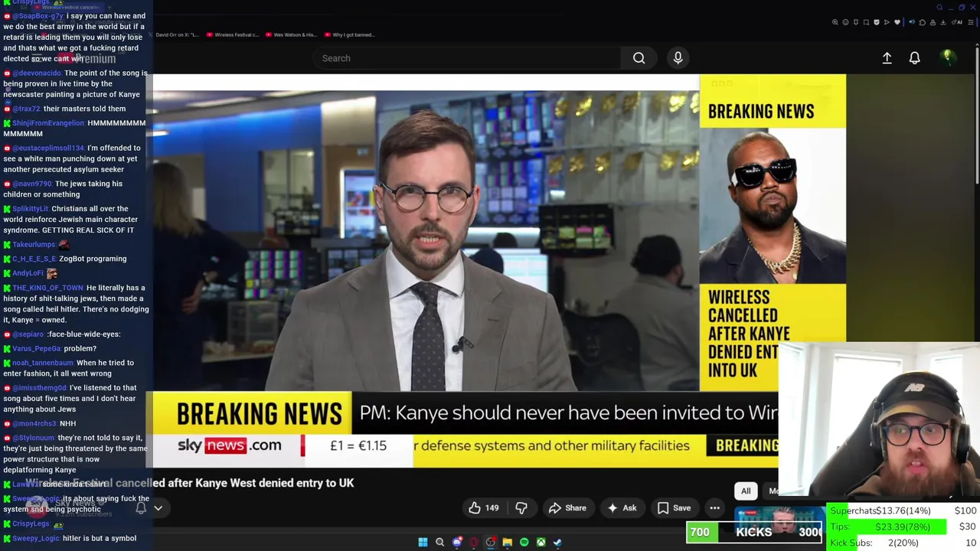This screenshot has height=551, width=980.
Task: Click the video title 'Wireless Festival cancelled'
Action: pos(190,483)
